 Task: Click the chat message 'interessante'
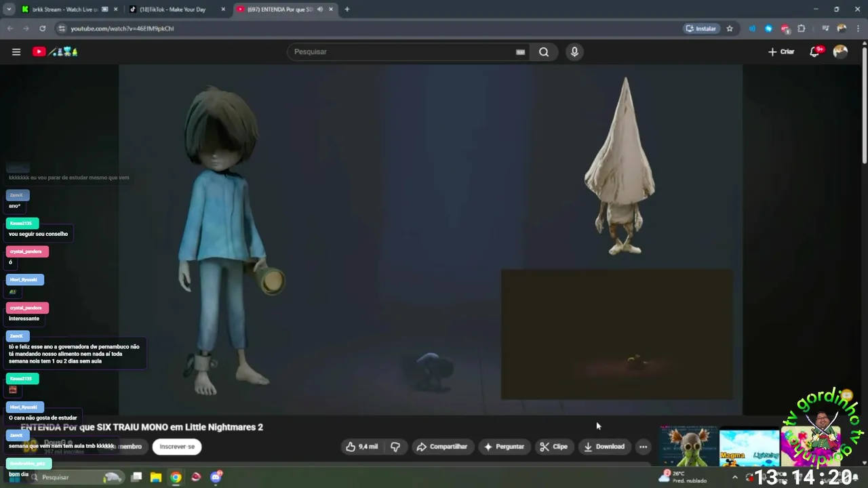tap(24, 319)
